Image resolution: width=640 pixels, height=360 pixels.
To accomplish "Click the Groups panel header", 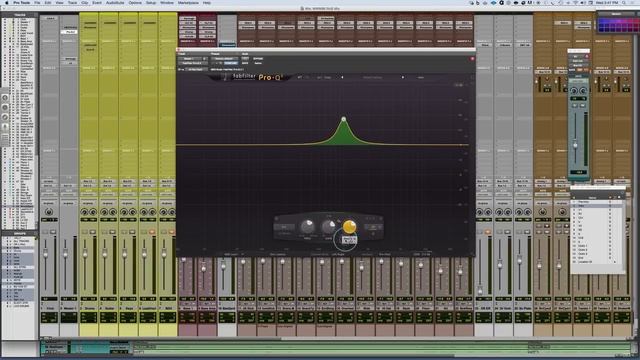I will [20, 233].
